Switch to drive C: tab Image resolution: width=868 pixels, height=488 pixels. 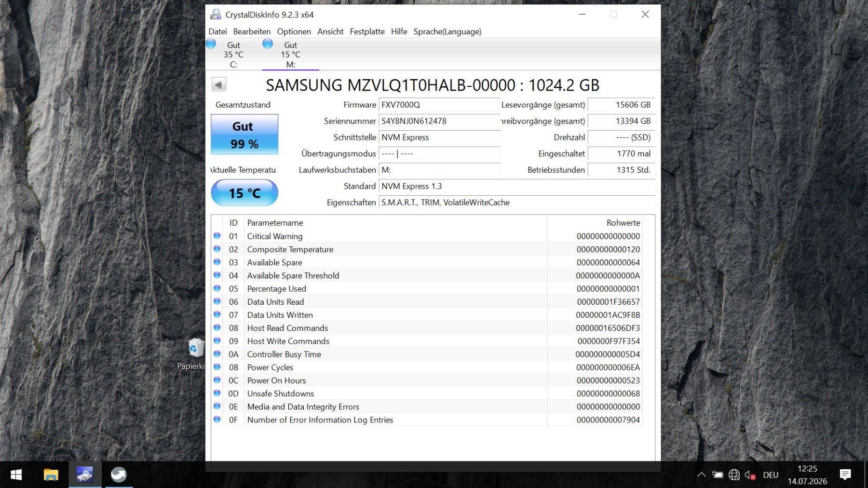point(233,54)
